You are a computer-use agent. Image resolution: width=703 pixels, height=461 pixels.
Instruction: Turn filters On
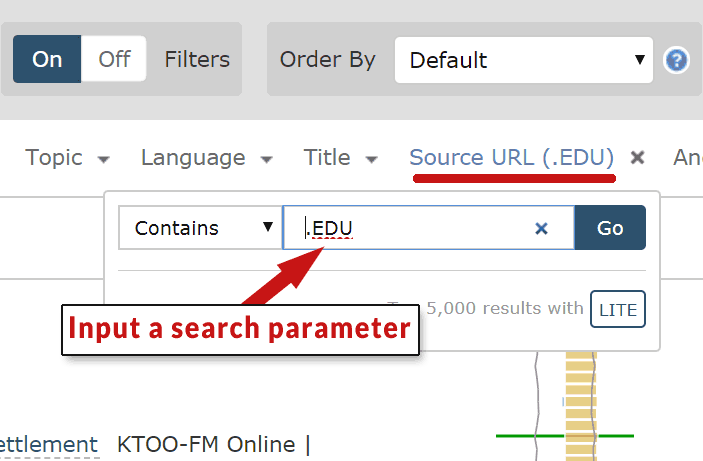pyautogui.click(x=47, y=59)
